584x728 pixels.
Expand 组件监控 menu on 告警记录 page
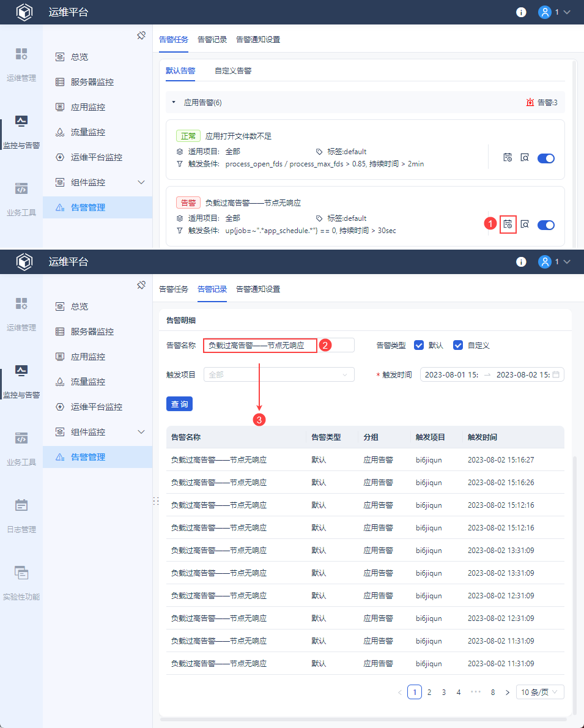point(142,432)
